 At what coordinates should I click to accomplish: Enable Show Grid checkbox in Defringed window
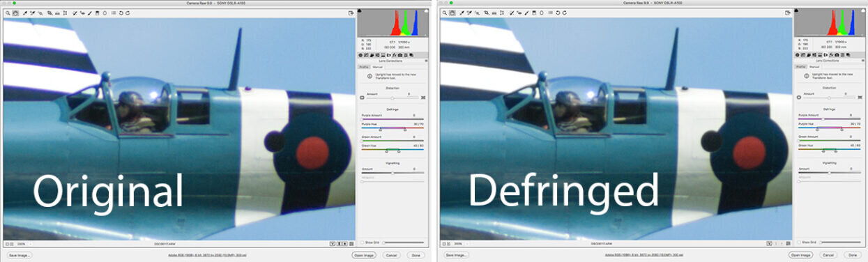click(x=798, y=242)
